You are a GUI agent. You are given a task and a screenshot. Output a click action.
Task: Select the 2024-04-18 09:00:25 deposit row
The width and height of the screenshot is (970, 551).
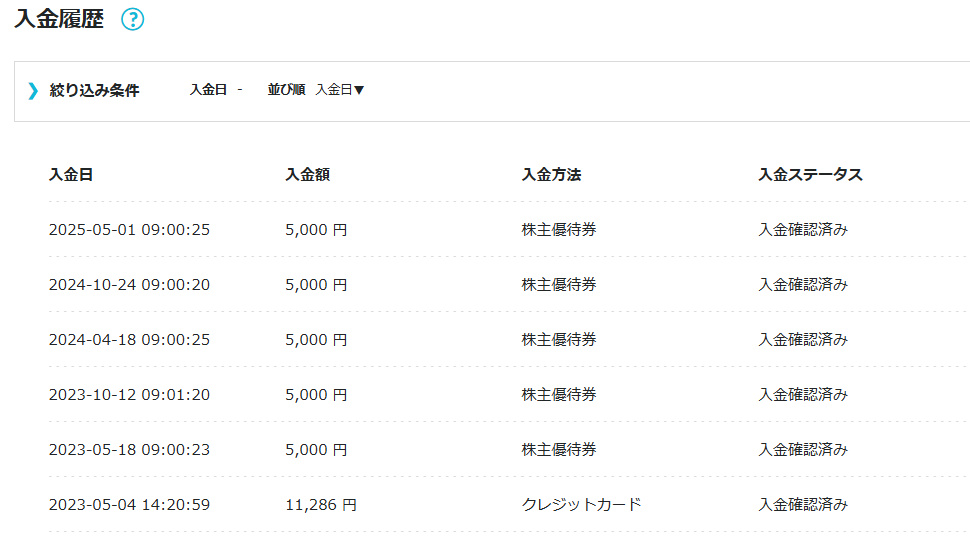129,340
